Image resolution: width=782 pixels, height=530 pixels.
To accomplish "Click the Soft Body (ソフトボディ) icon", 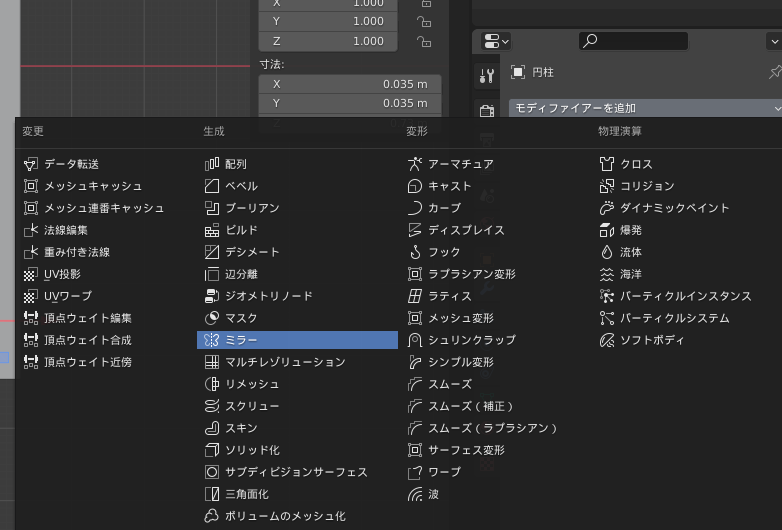I will [607, 340].
